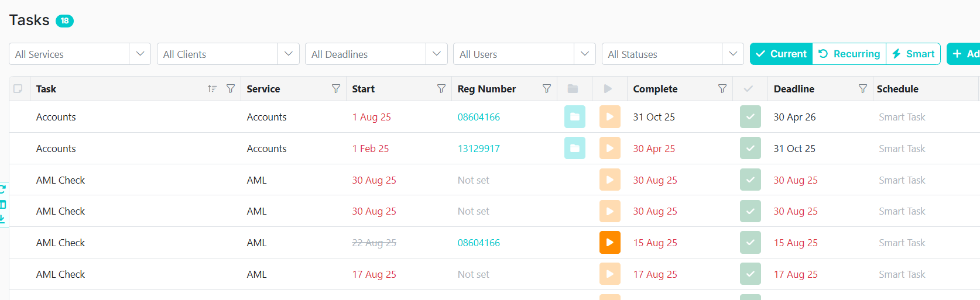Click struck-through start date 22 Aug 25
The width and height of the screenshot is (980, 300).
click(374, 243)
